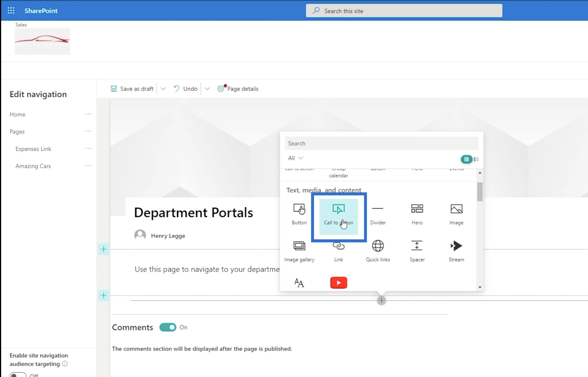Expand the All category filter dropdown
The width and height of the screenshot is (588, 377).
(x=295, y=158)
